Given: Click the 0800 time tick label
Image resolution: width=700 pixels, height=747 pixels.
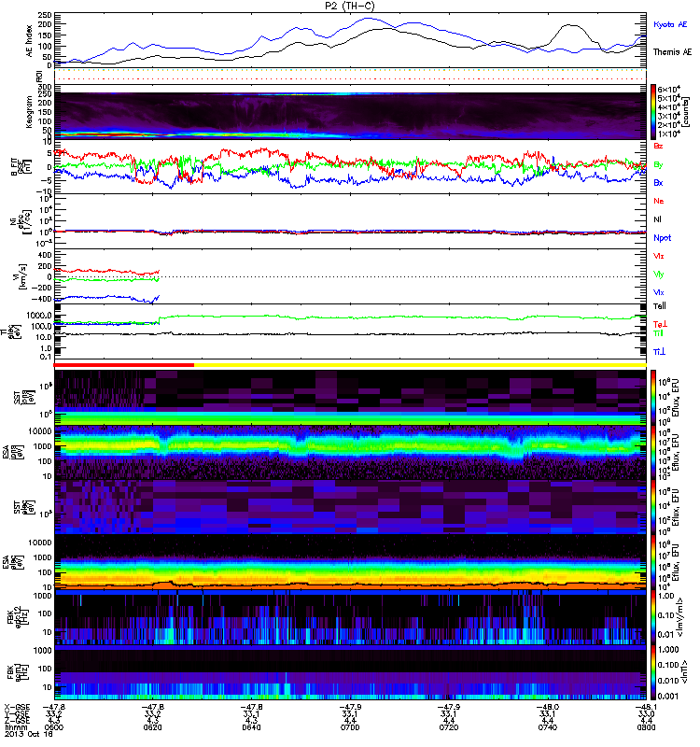Looking at the screenshot, I should pyautogui.click(x=646, y=728).
